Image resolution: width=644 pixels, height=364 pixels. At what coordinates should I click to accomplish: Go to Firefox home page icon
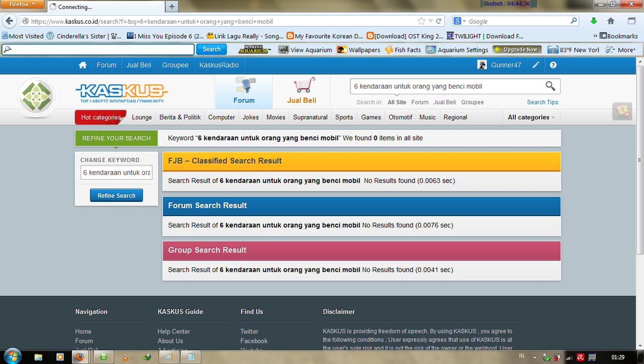pyautogui.click(x=611, y=21)
